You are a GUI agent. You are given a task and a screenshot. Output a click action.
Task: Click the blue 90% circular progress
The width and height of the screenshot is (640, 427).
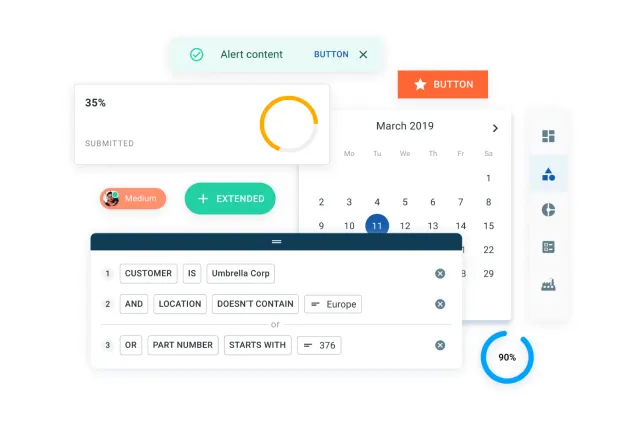507,357
